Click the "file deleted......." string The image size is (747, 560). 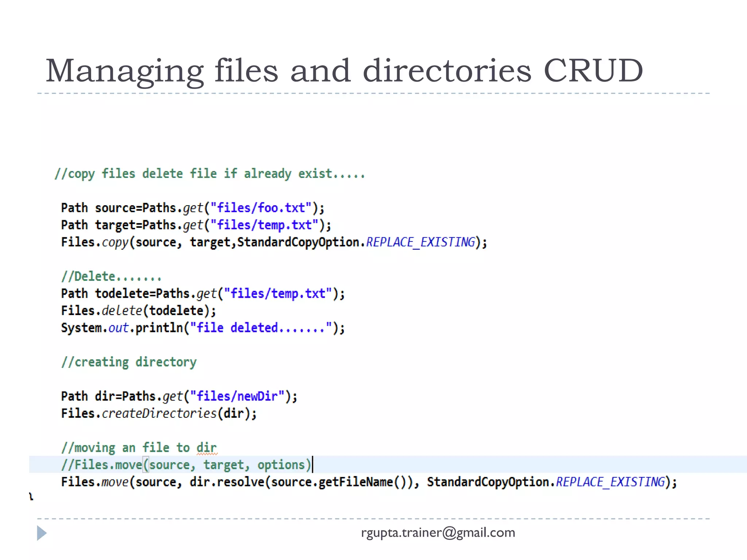coord(261,328)
